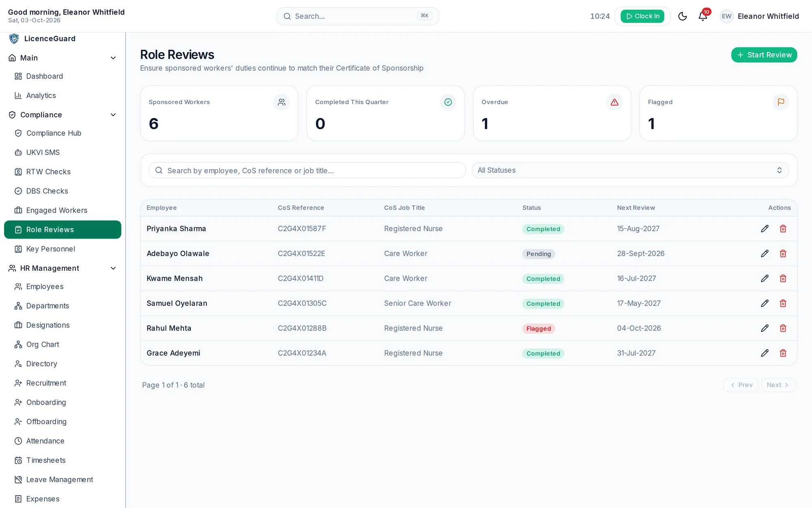The height and width of the screenshot is (508, 812).
Task: Delete Kwame Mensah's review row
Action: 783,278
